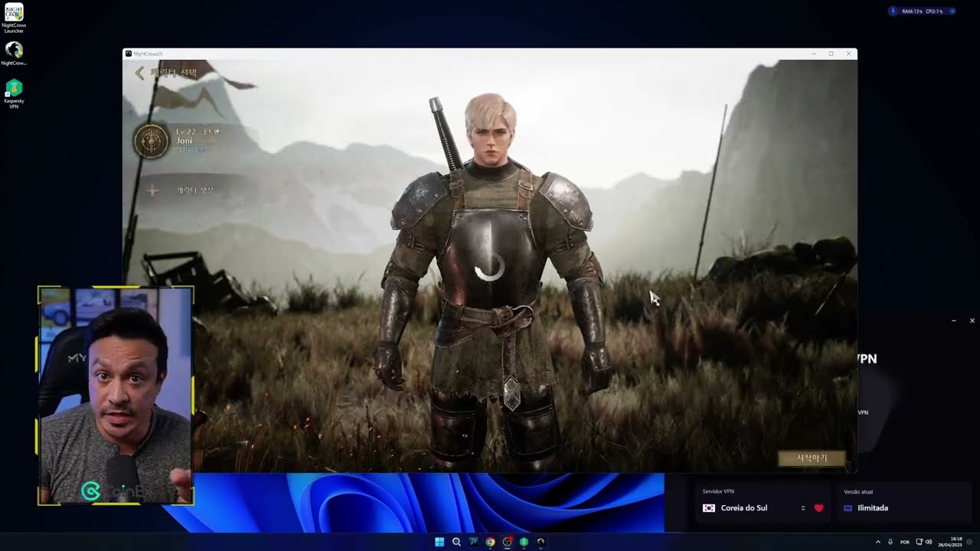Open the green Kaspersky VPN taskbar icon
The image size is (980, 551).
pos(524,542)
